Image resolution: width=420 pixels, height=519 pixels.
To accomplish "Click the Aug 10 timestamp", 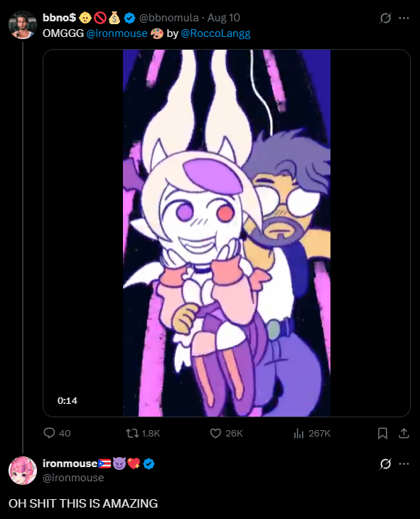I will [x=224, y=18].
